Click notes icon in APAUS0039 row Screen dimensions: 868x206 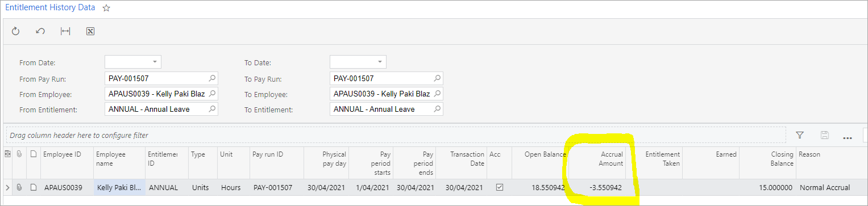[x=33, y=187]
